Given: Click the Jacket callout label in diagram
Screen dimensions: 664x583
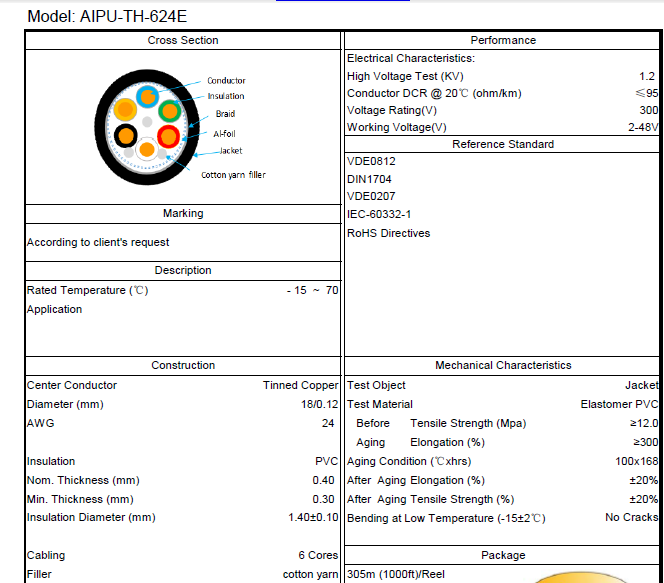Looking at the screenshot, I should pyautogui.click(x=230, y=151).
